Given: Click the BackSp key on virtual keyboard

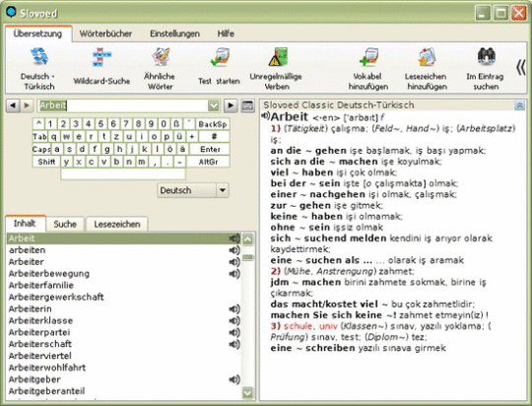Looking at the screenshot, I should 213,124.
